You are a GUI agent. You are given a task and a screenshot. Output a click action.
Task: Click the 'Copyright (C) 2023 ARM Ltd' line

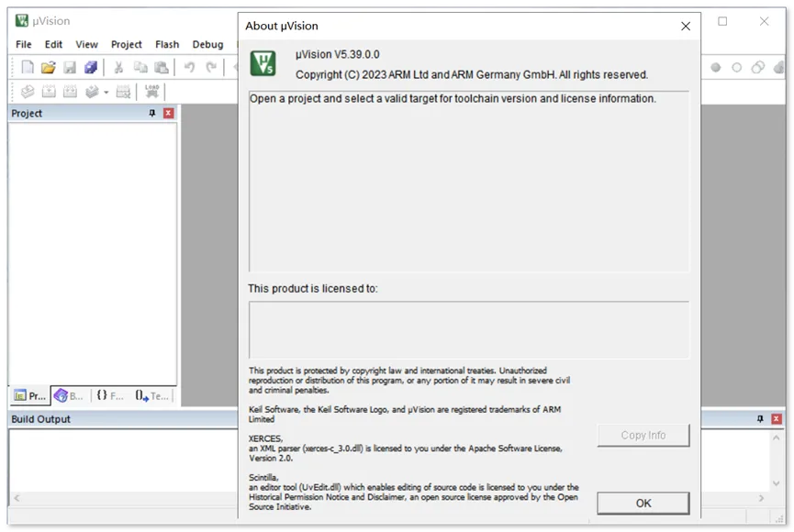472,75
